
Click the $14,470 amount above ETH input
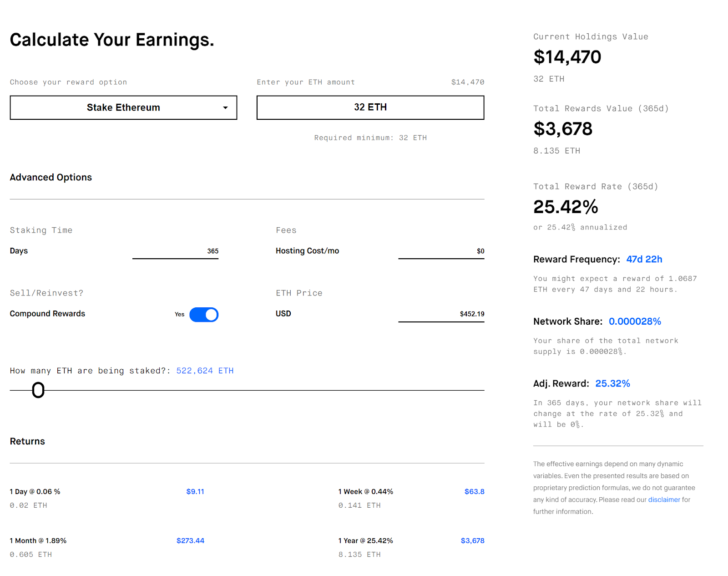pos(467,82)
